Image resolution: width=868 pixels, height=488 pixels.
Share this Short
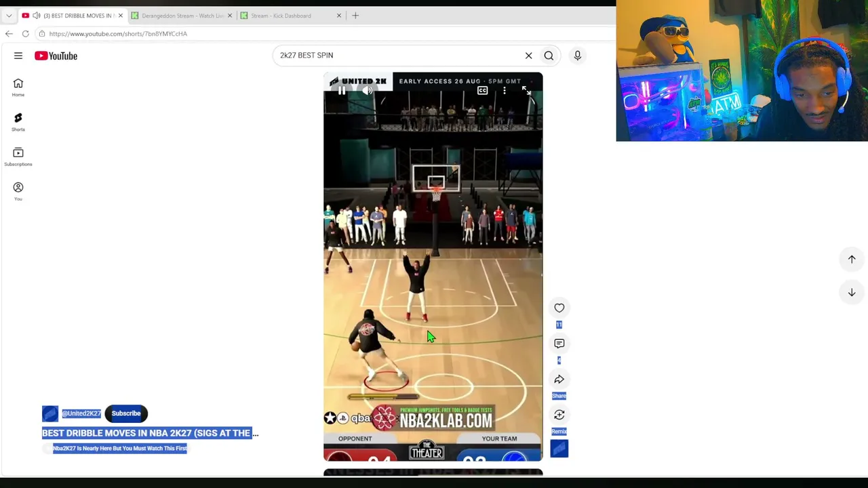(559, 380)
